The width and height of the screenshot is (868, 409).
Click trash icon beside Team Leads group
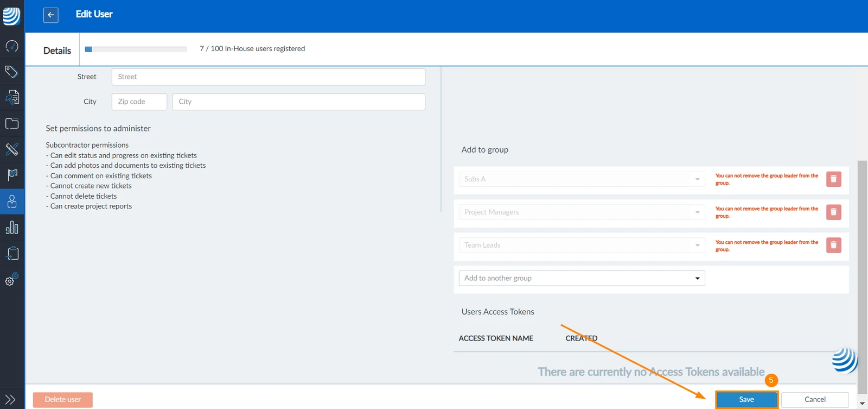click(x=834, y=246)
